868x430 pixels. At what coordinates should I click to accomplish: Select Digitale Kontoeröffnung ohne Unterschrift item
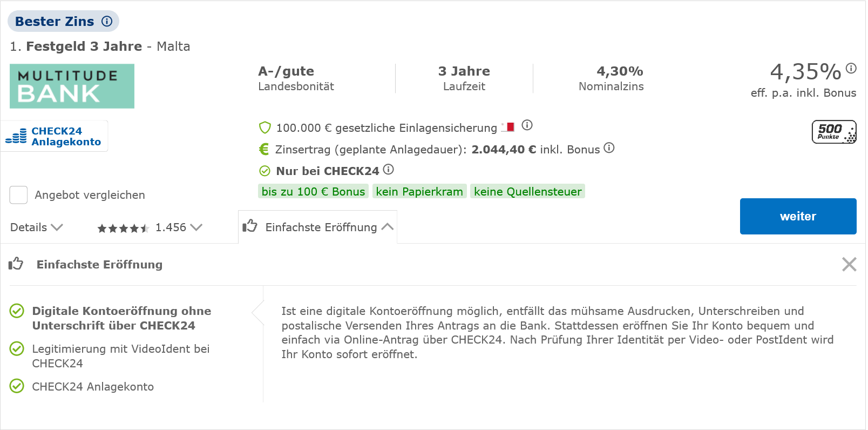pyautogui.click(x=121, y=318)
